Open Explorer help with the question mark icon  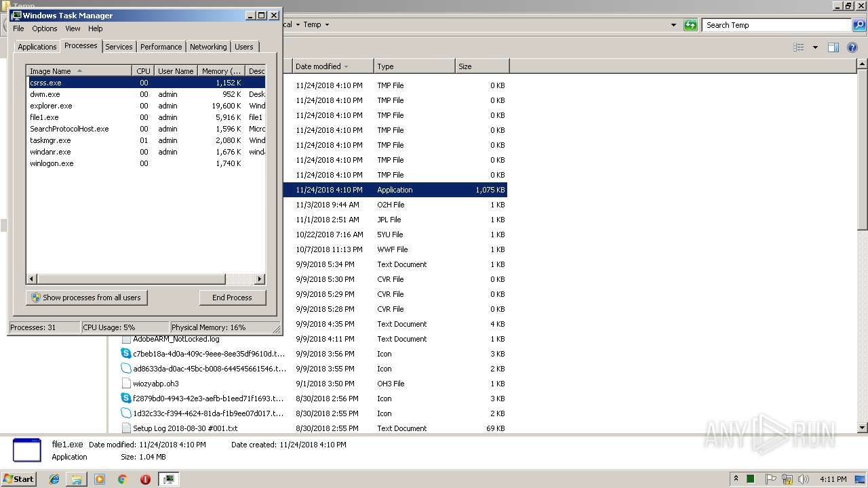pos(853,47)
